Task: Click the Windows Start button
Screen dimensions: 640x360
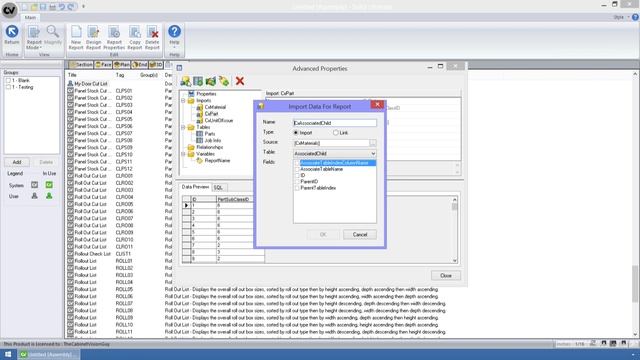Action: tap(8, 354)
